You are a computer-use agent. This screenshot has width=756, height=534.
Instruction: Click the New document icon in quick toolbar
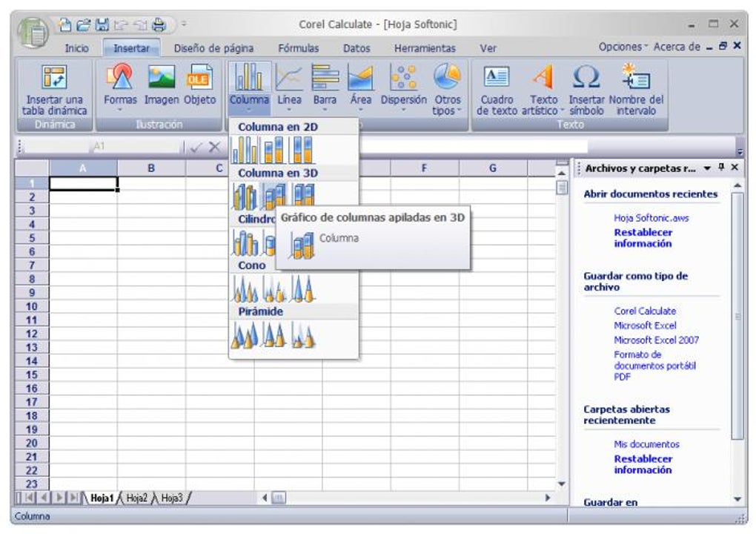pos(64,24)
